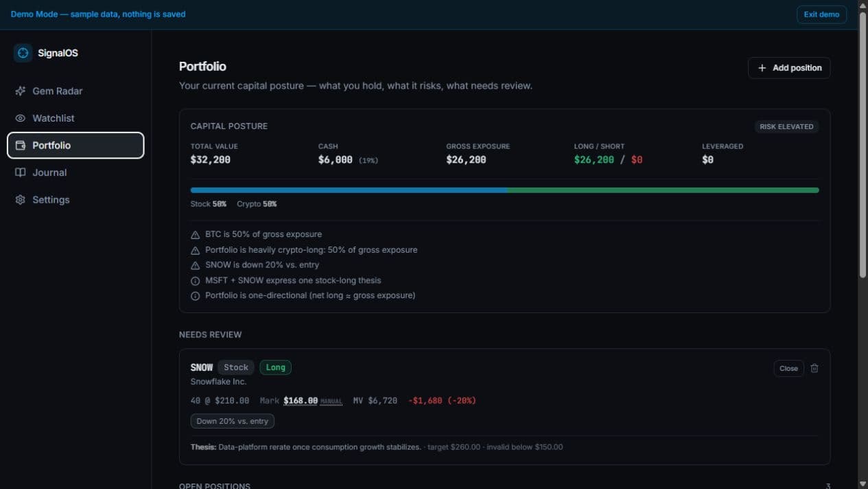Click the scrollbar down arrow
Screen dimensions: 868x489
(x=863, y=484)
